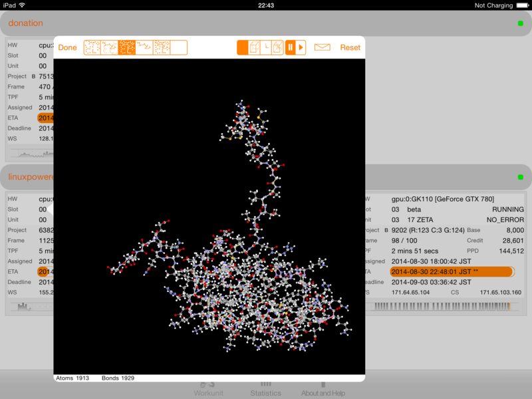Tap the WS address 171.64.65.104
The image size is (532, 399).
click(x=410, y=293)
